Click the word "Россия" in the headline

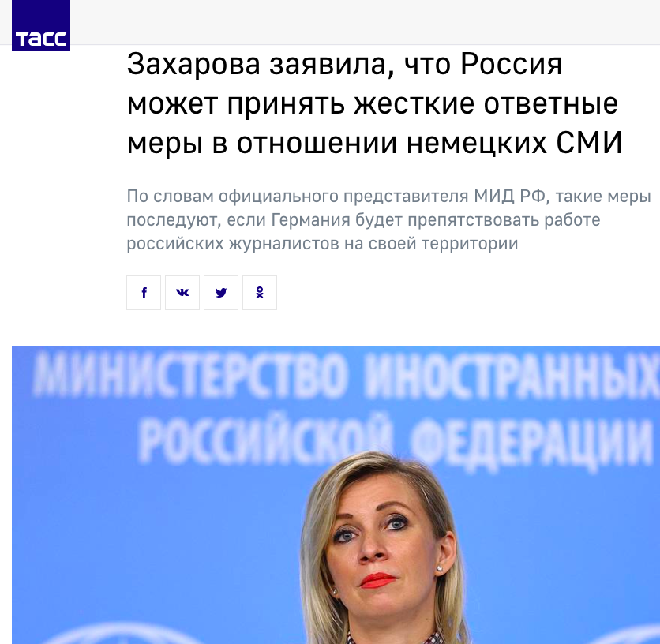[x=512, y=65]
